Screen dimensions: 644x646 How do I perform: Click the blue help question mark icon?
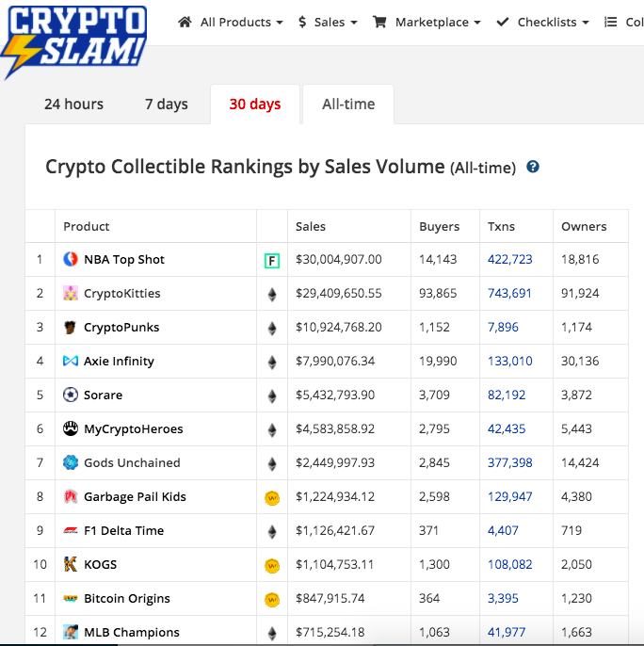point(533,167)
